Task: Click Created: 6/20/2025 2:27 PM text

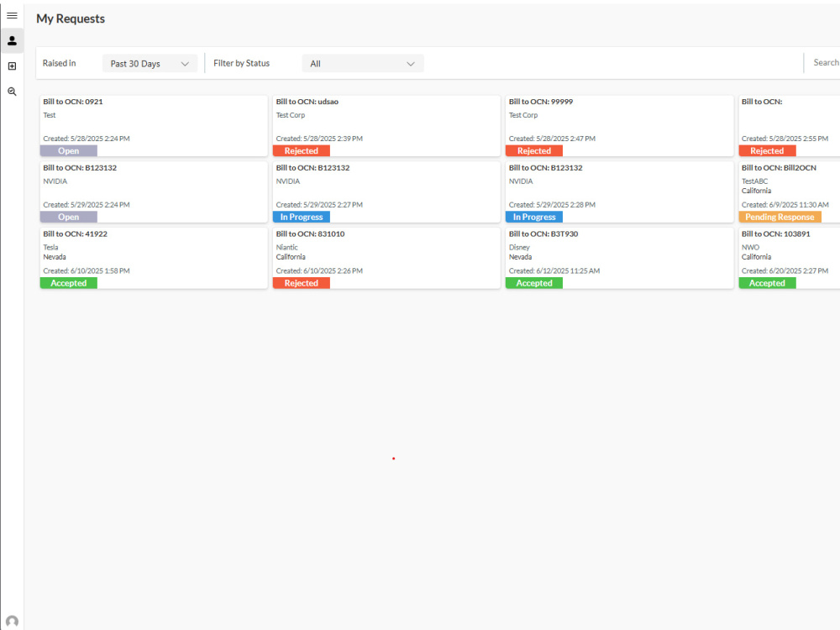Action: [x=785, y=271]
